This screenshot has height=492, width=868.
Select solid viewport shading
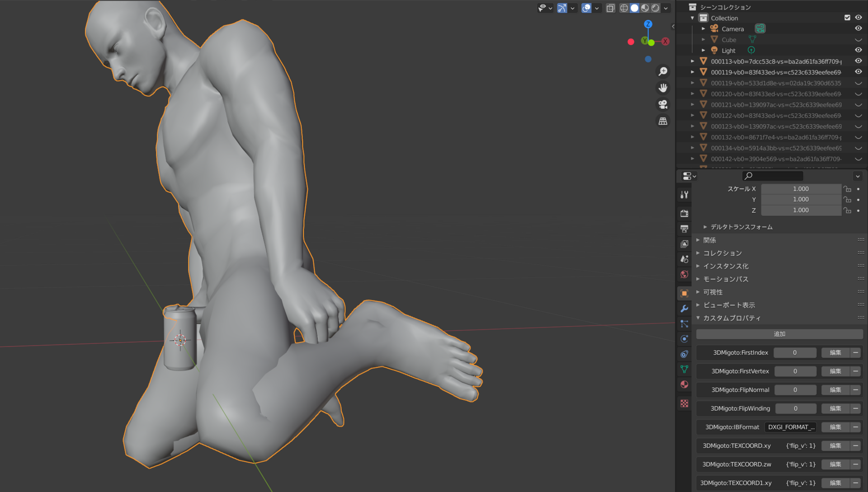click(x=634, y=8)
